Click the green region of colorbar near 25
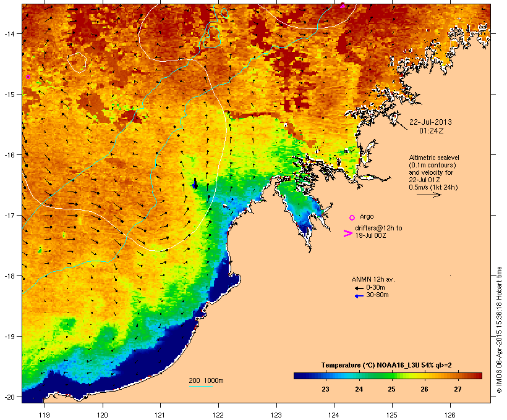This screenshot has width=507, height=420. tap(390, 376)
